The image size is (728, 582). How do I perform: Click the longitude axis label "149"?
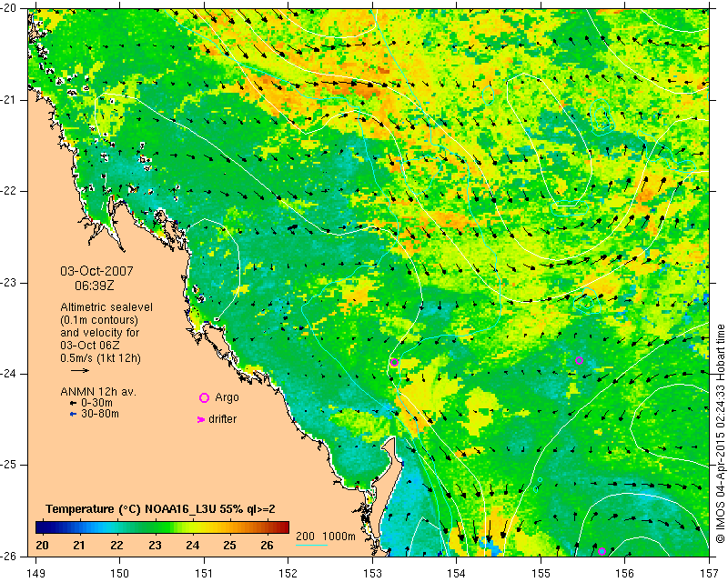[x=35, y=574]
